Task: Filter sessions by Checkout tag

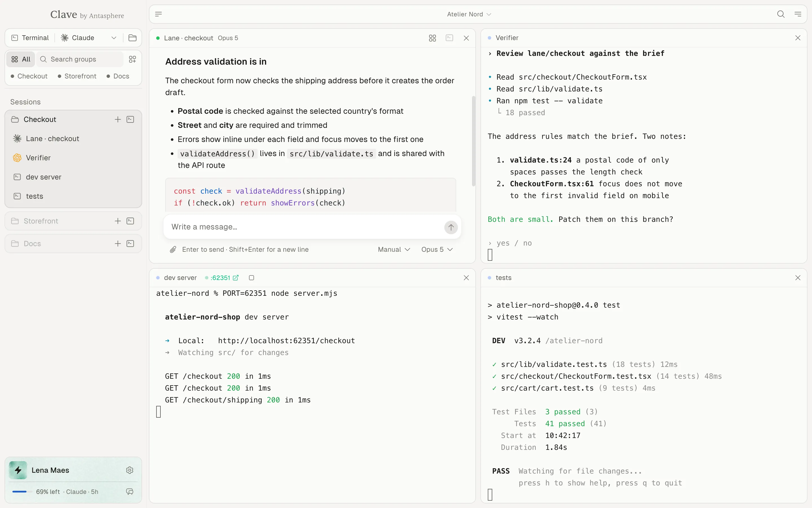Action: point(29,76)
